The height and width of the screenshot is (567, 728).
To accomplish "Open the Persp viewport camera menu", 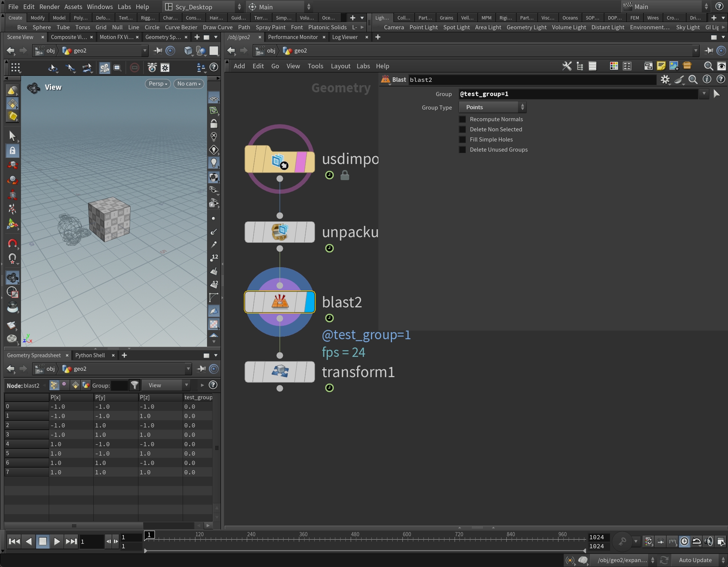I will coord(158,84).
